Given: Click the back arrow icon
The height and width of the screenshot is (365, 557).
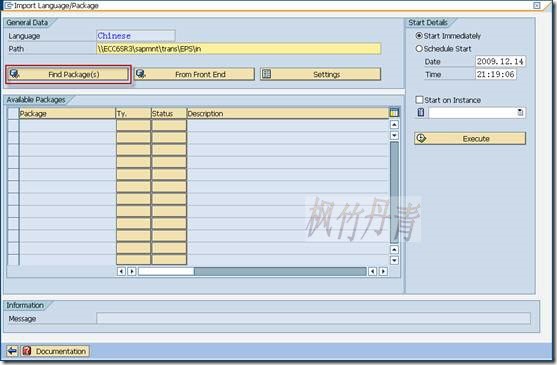Looking at the screenshot, I should coord(12,351).
